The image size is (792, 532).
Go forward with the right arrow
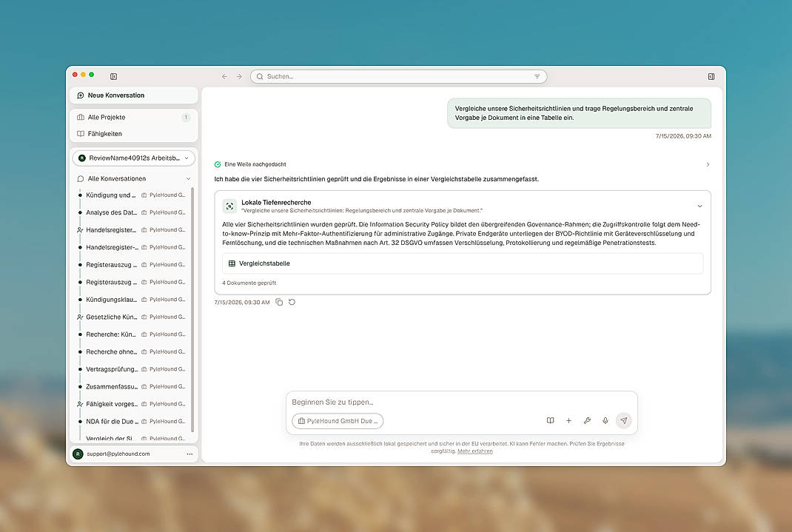[x=239, y=77]
